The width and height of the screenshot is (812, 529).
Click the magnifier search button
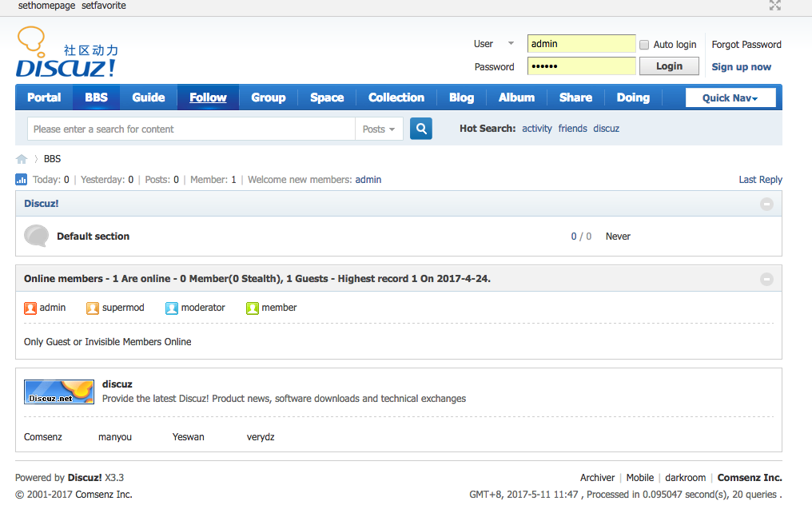pyautogui.click(x=421, y=129)
